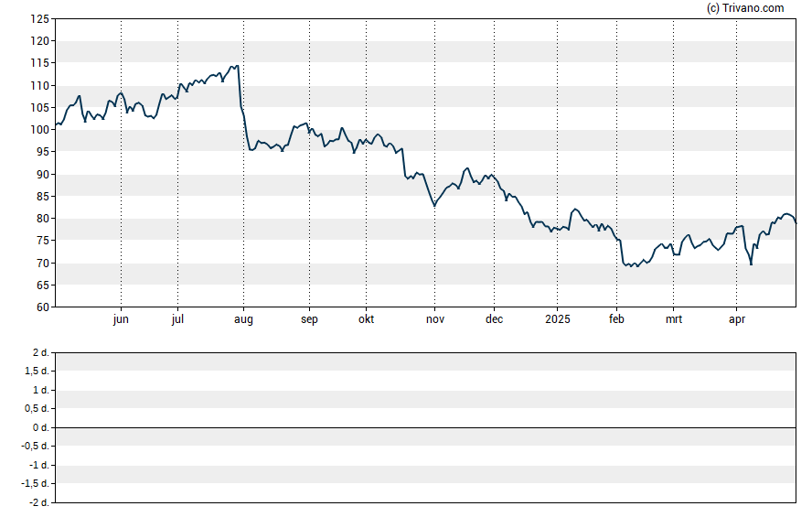
Task: Click the price low at start of November
Action: click(x=434, y=206)
